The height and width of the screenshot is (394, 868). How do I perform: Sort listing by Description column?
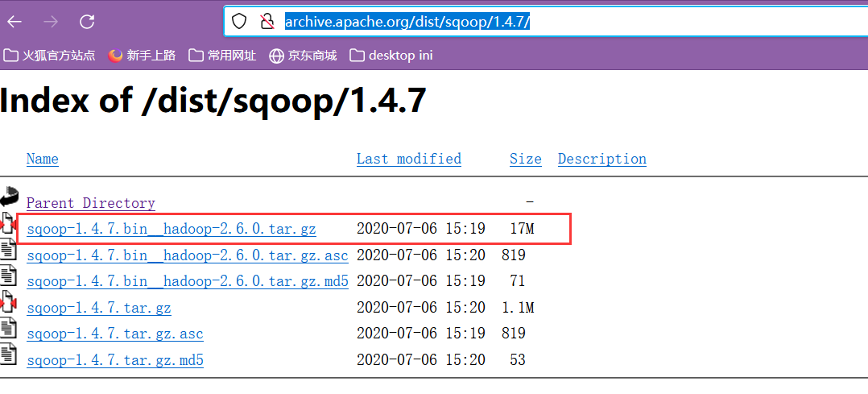pos(601,159)
